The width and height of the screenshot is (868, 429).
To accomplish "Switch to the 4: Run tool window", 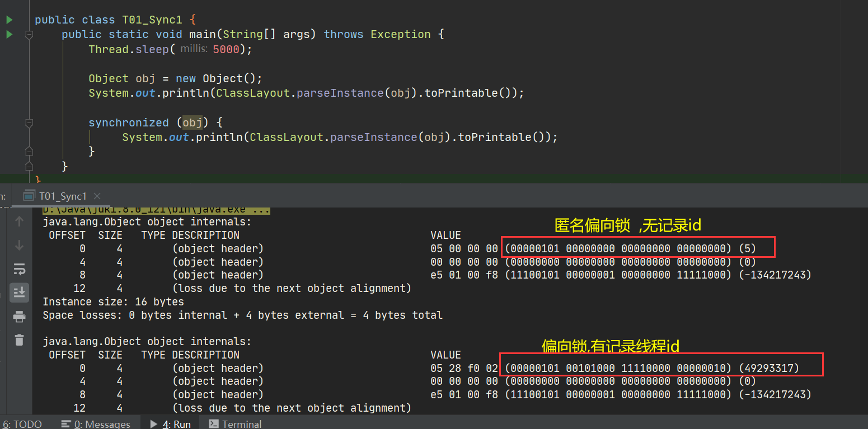I will pyautogui.click(x=171, y=424).
